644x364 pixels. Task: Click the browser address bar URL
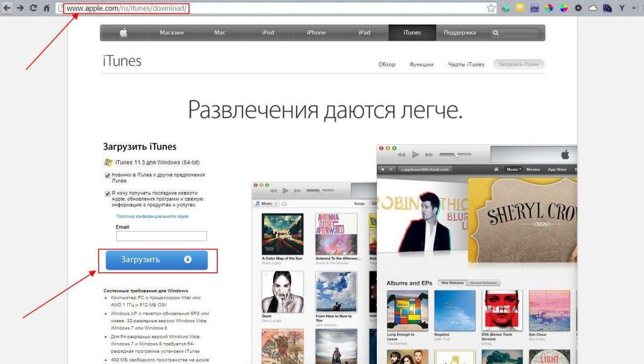pos(127,8)
